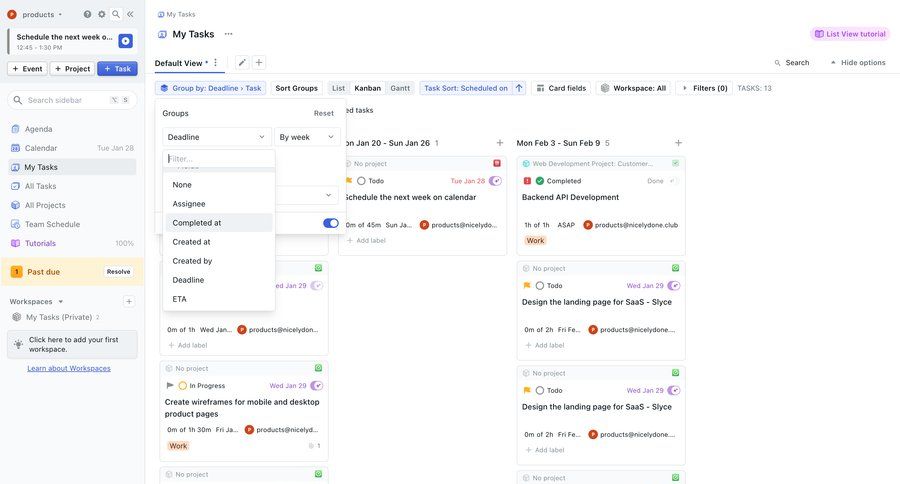The height and width of the screenshot is (484, 900).
Task: Open List View tutorial button
Action: (x=850, y=34)
